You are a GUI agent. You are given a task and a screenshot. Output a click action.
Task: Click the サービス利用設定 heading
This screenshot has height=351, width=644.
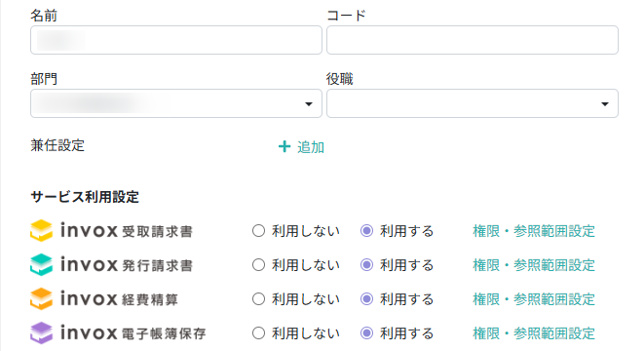click(85, 197)
